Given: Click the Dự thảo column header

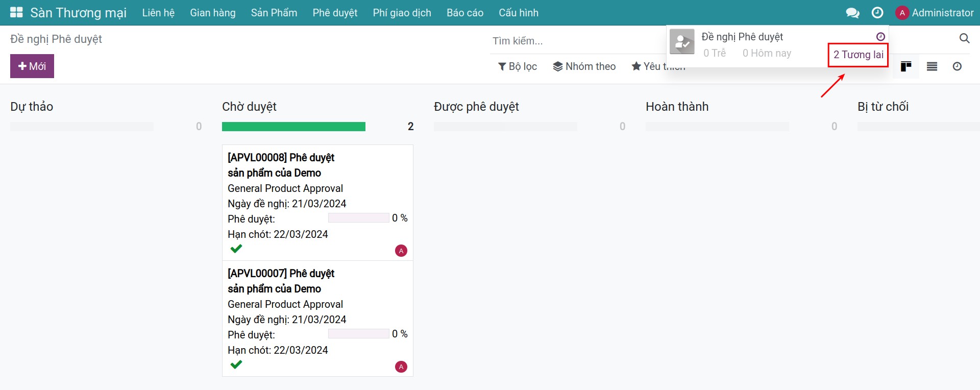Looking at the screenshot, I should [x=32, y=107].
